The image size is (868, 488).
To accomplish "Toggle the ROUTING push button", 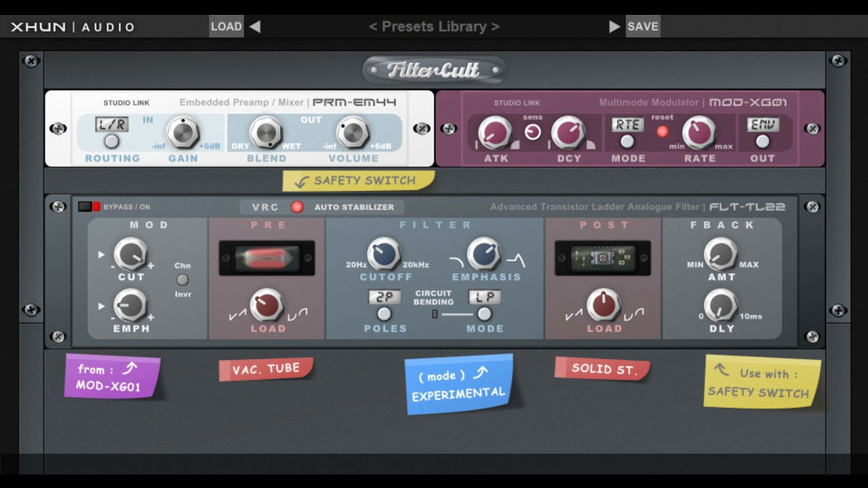I will click(112, 142).
